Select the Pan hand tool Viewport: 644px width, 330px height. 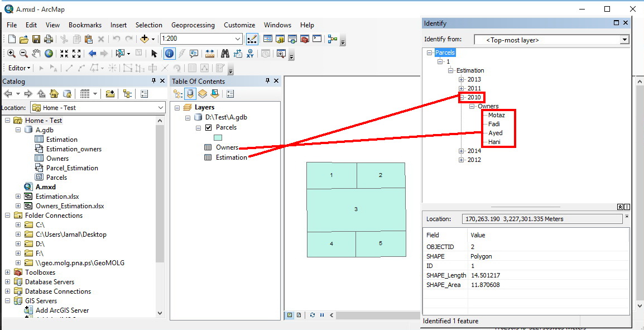(x=36, y=54)
